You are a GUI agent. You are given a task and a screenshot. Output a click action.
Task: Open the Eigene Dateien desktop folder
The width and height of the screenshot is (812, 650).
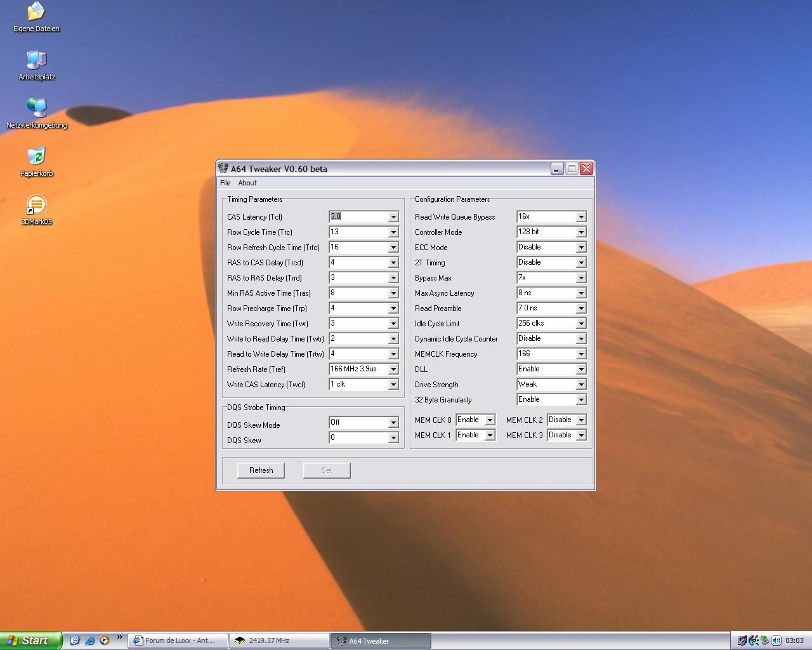36,17
